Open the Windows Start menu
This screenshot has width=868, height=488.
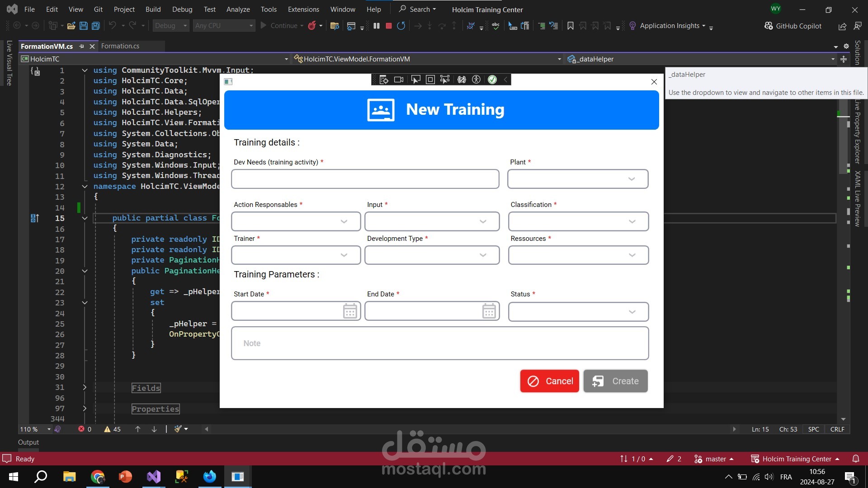pyautogui.click(x=13, y=477)
